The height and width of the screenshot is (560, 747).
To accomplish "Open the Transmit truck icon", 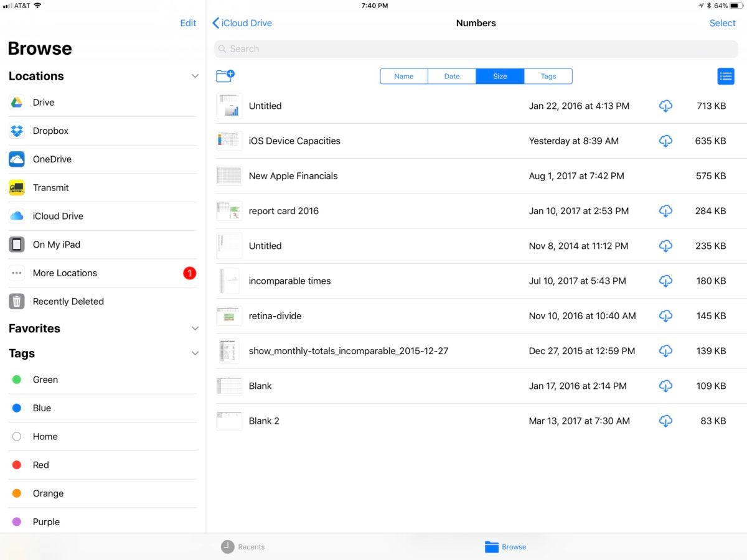I will pos(17,188).
